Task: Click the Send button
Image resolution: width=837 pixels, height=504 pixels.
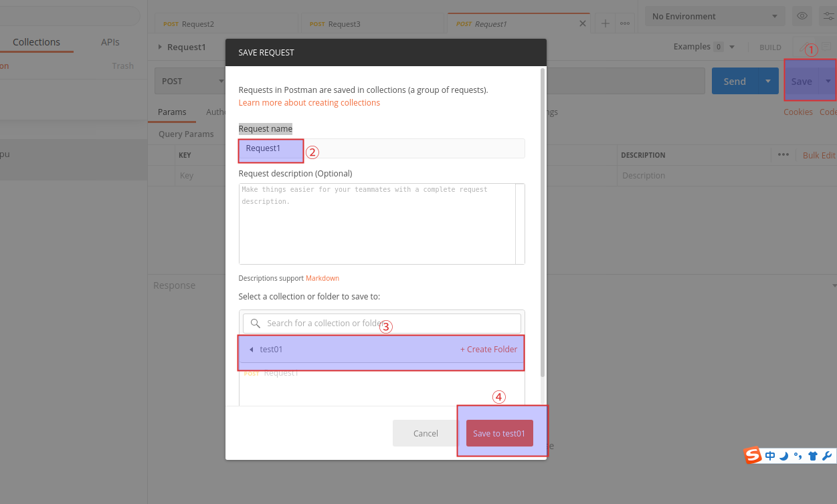Action: click(x=735, y=81)
